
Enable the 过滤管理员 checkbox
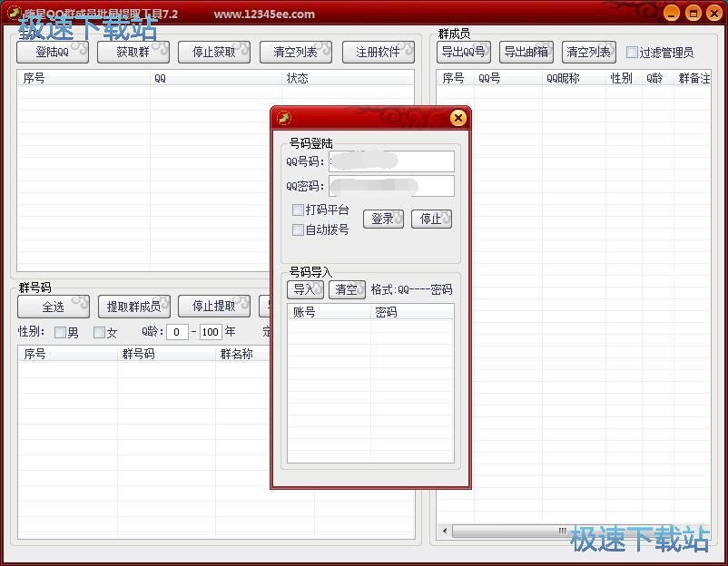[632, 52]
